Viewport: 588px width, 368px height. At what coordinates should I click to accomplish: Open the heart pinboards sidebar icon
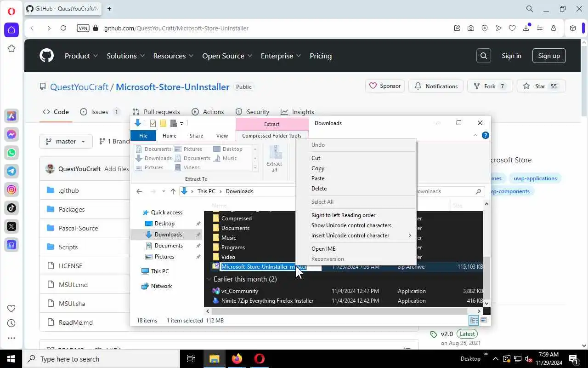tap(11, 308)
